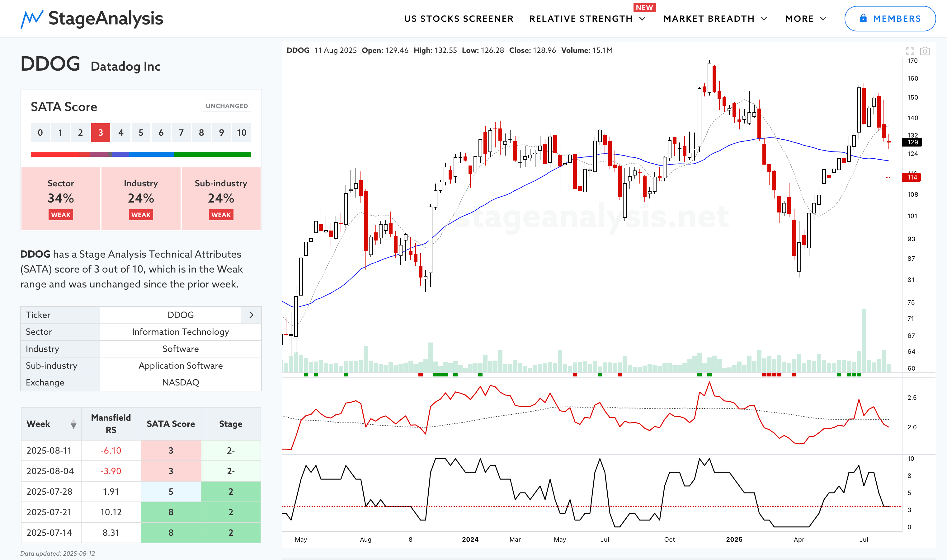Viewport: 947px width, 560px height.
Task: Select SATA score box 2
Action: [x=80, y=133]
